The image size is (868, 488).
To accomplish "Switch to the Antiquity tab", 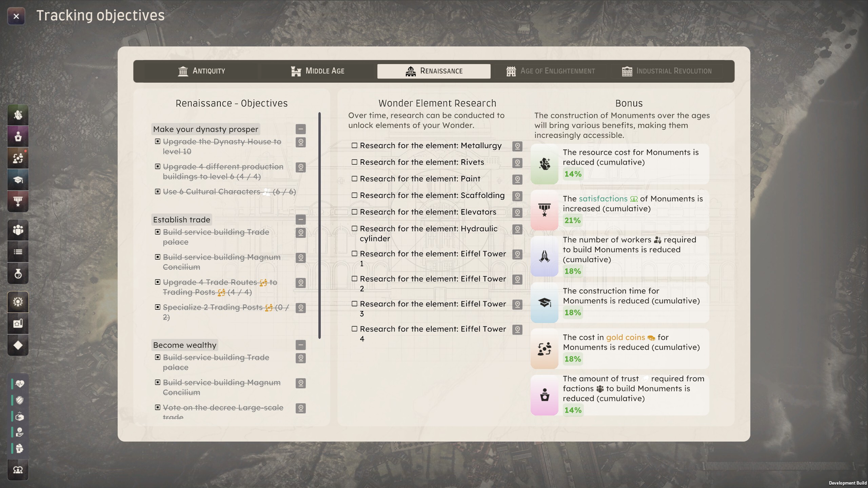I will point(201,71).
